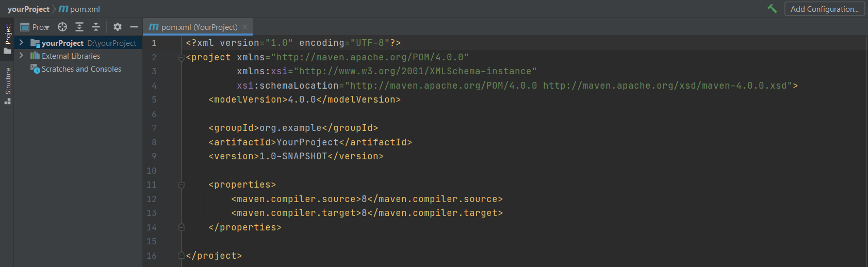Viewport: 868px width, 267px height.
Task: Click the Select Opened File target icon
Action: pyautogui.click(x=62, y=27)
